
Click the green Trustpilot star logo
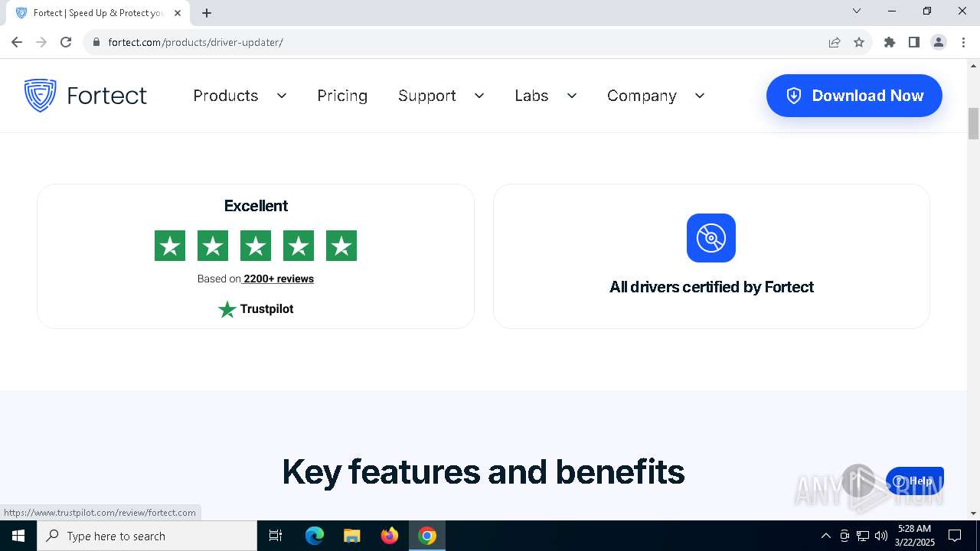[227, 309]
